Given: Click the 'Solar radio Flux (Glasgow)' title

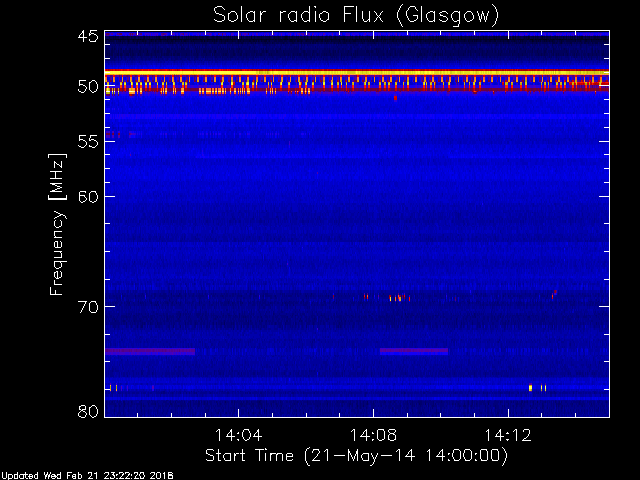Looking at the screenshot, I should (x=356, y=16).
